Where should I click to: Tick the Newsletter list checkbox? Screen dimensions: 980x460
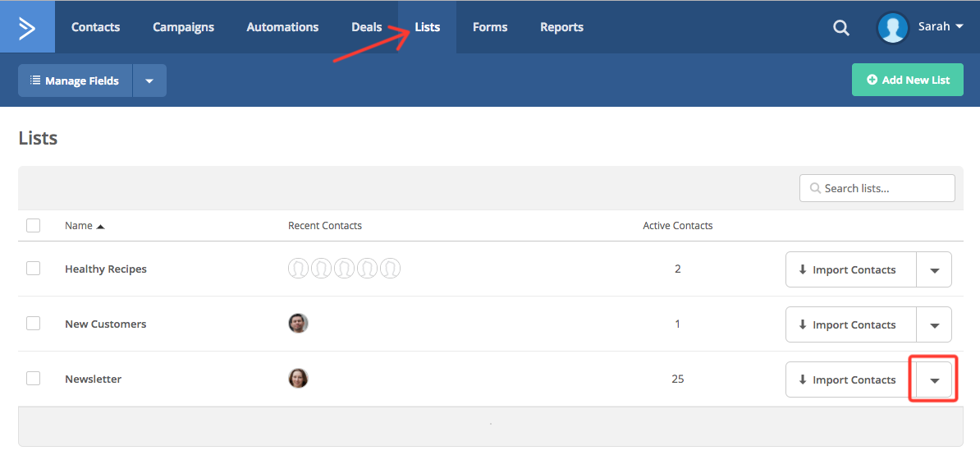point(33,379)
